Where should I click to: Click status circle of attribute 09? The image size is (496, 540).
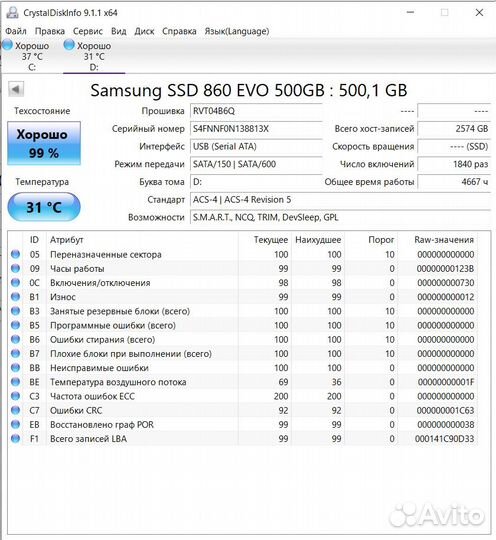[x=16, y=268]
